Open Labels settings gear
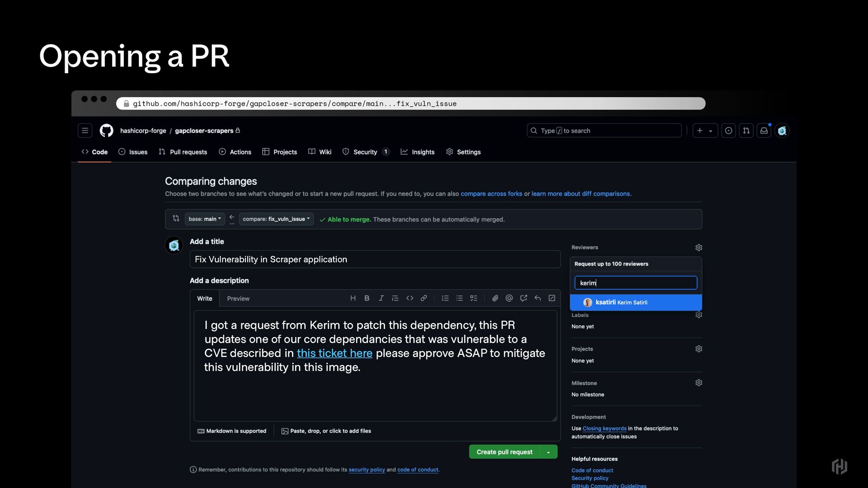The width and height of the screenshot is (868, 488). pyautogui.click(x=698, y=315)
